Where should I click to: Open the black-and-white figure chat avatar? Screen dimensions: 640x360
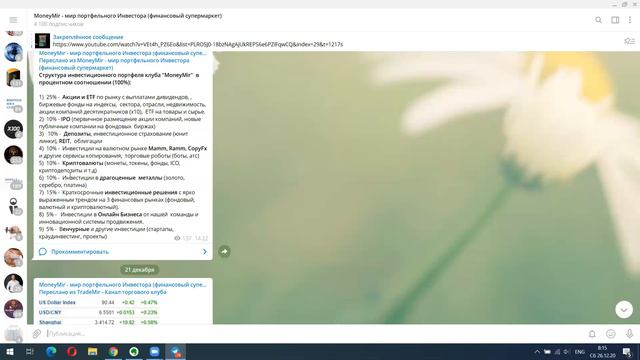13,206
